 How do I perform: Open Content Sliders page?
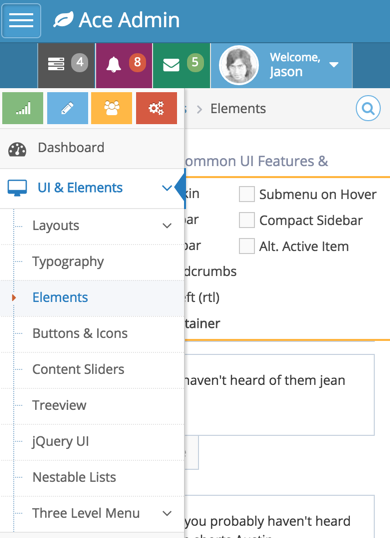[92, 370]
